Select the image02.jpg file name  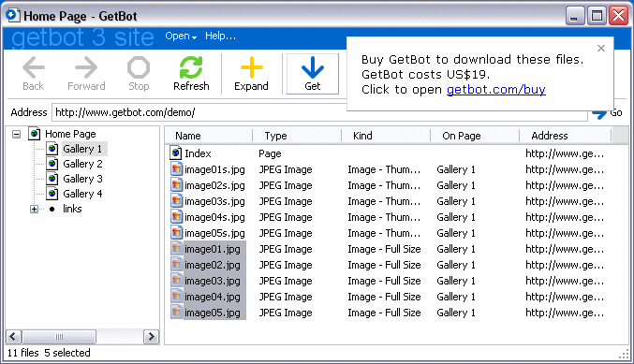(x=213, y=265)
